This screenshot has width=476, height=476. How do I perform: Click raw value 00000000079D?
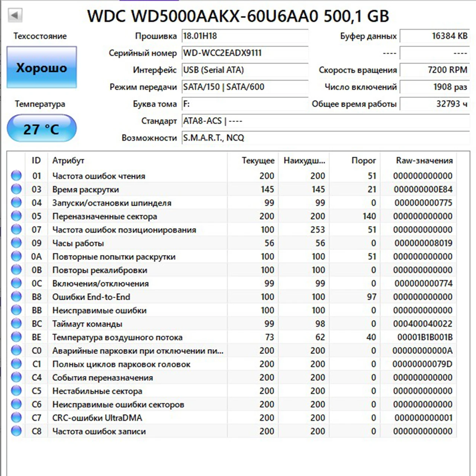coord(422,364)
